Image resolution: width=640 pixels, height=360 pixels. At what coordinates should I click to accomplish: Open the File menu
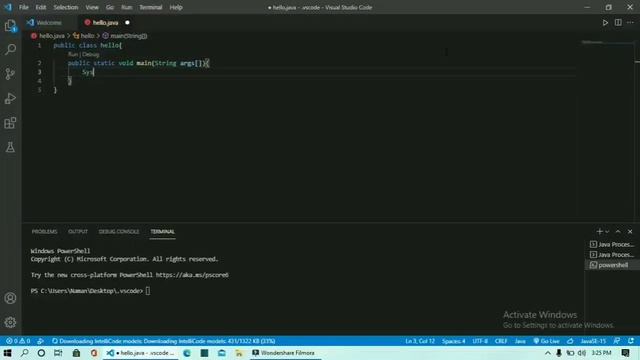pyautogui.click(x=24, y=7)
